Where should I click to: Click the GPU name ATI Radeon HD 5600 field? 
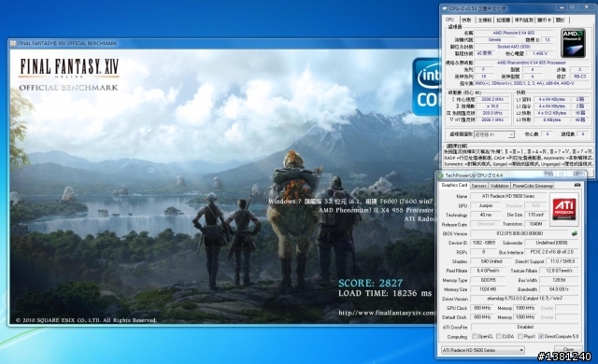click(508, 196)
